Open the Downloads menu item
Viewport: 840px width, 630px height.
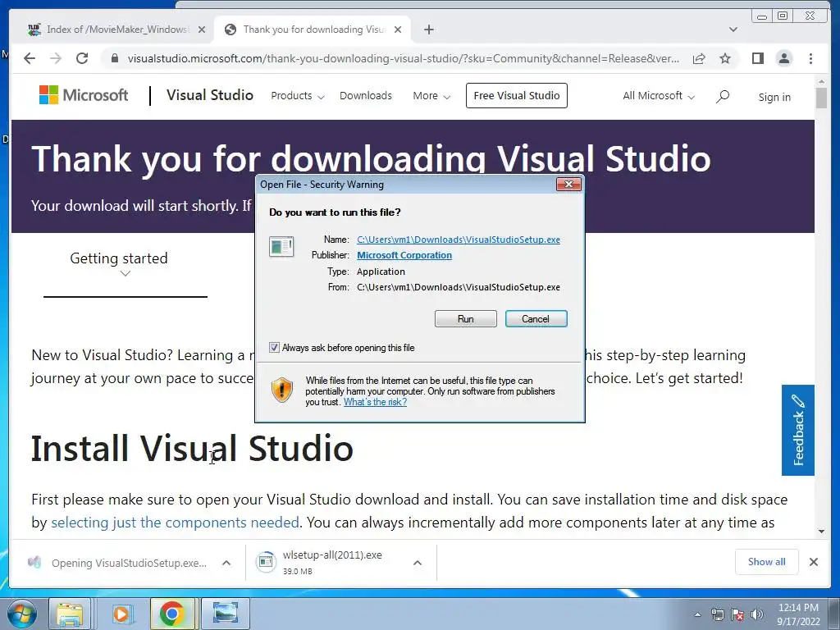pyautogui.click(x=365, y=96)
